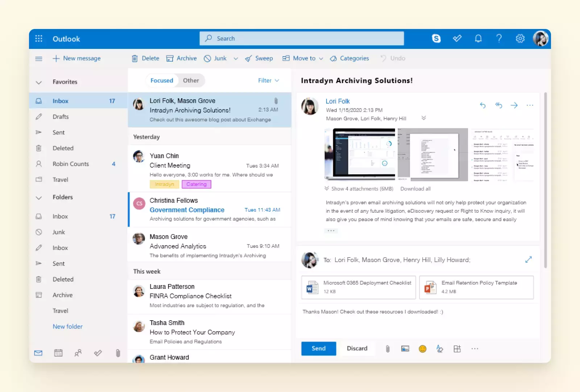The image size is (580, 392).
Task: Switch to the Other inbox
Action: pyautogui.click(x=191, y=80)
